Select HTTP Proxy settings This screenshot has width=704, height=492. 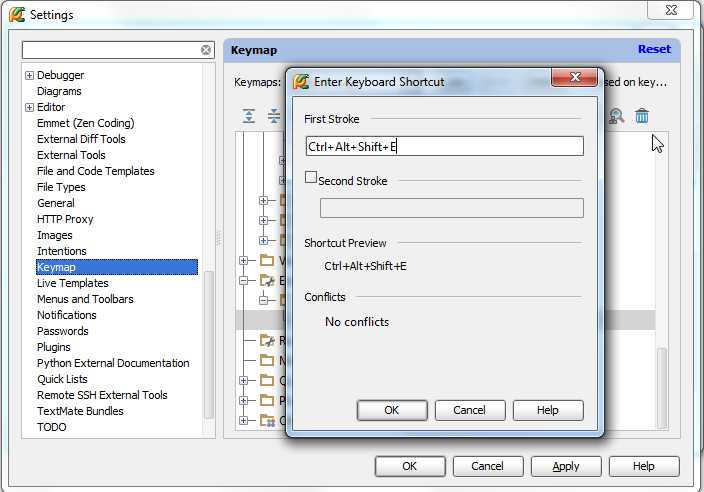click(65, 219)
